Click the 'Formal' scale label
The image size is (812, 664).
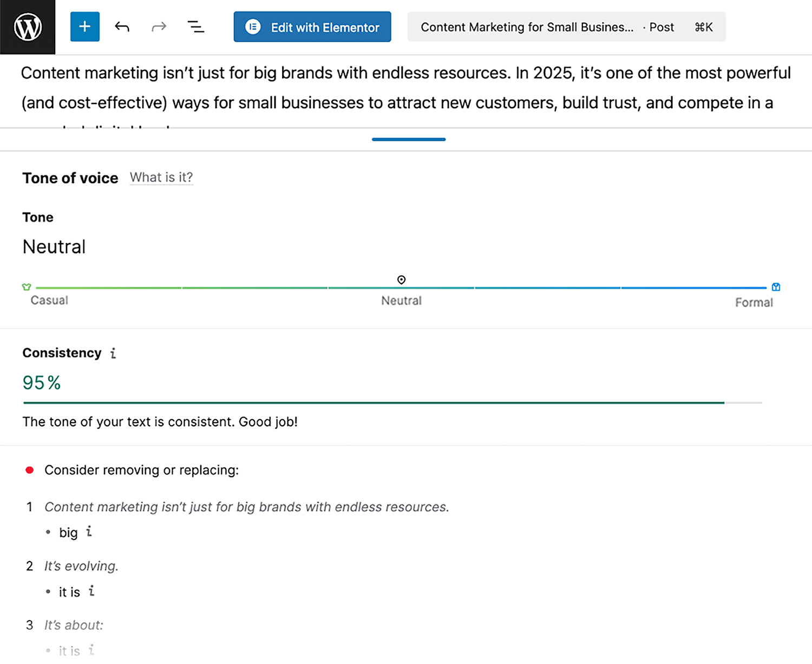(x=754, y=303)
